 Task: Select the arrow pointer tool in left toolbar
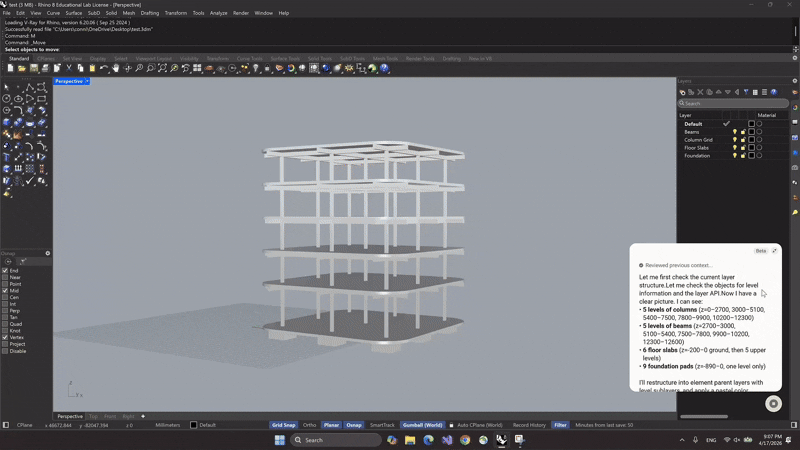(x=7, y=87)
